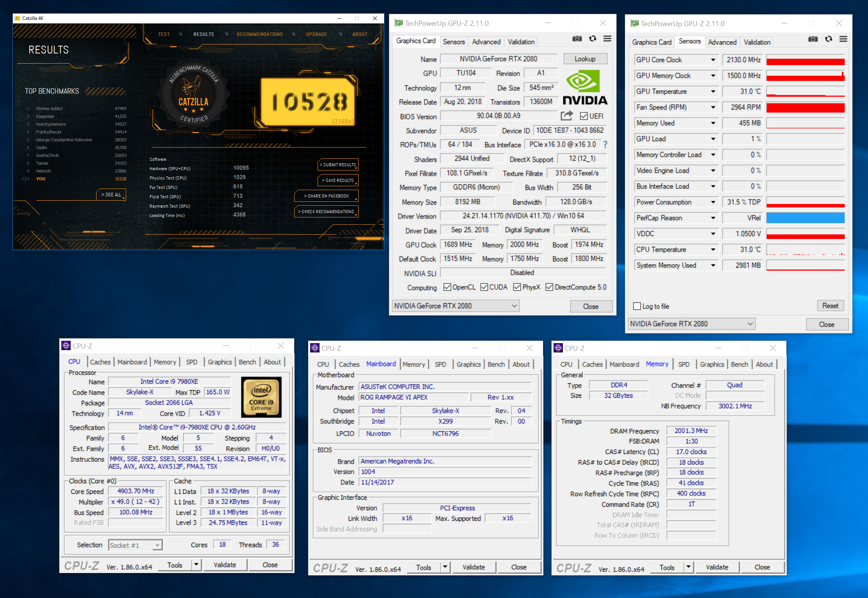Screen dimensions: 868x598
Task: Click CPU-Z Mainboard window title icon
Action: [315, 348]
